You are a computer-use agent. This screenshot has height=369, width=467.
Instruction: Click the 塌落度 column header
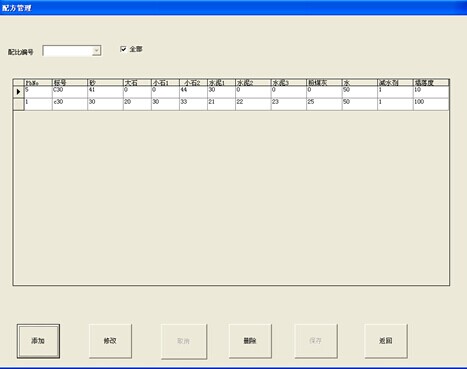(x=431, y=83)
